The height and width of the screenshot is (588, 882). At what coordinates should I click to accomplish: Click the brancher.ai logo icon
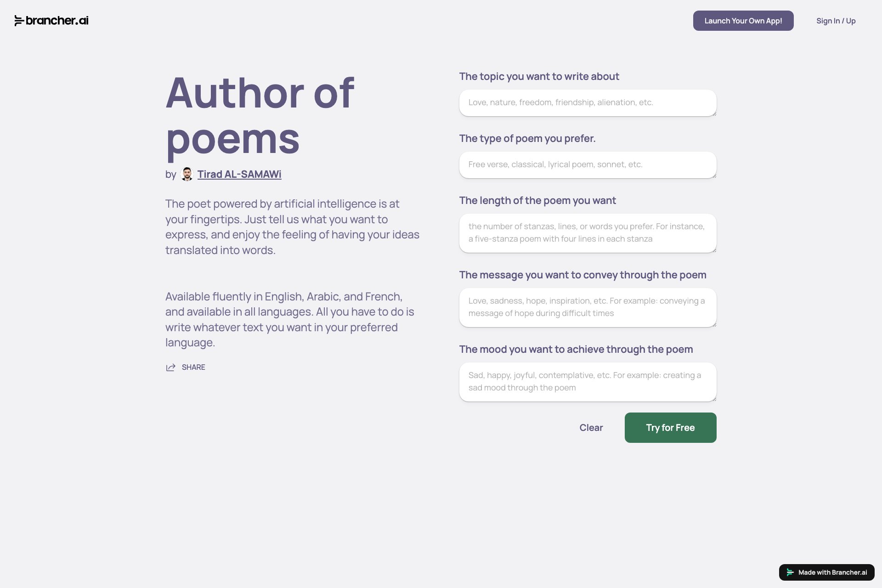click(x=18, y=21)
